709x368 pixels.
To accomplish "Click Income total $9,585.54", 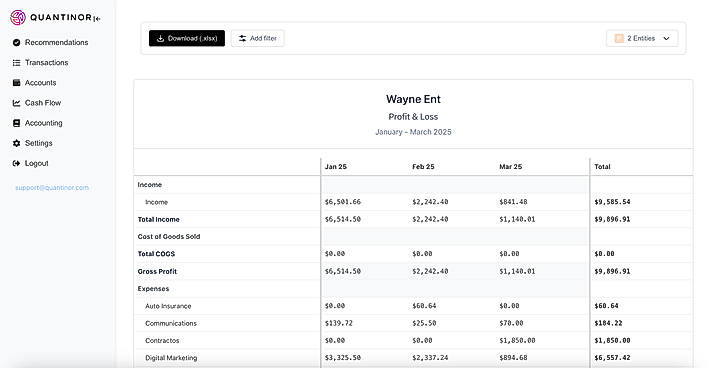I will coord(612,202).
